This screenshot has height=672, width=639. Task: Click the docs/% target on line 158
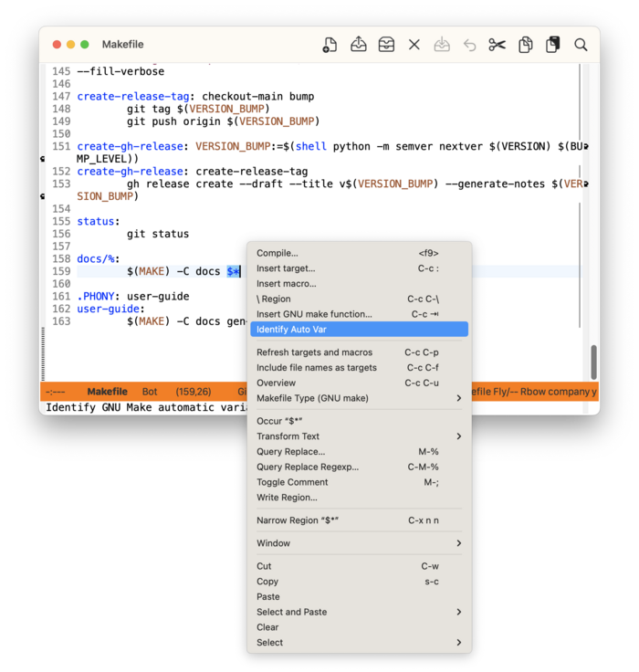pyautogui.click(x=96, y=259)
